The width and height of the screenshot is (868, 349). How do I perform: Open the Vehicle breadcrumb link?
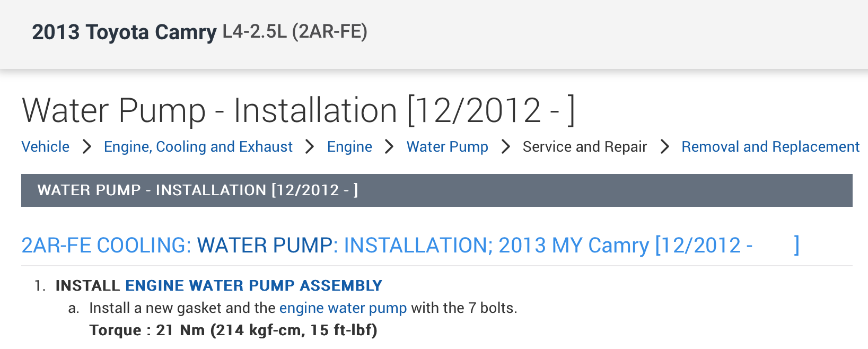45,146
